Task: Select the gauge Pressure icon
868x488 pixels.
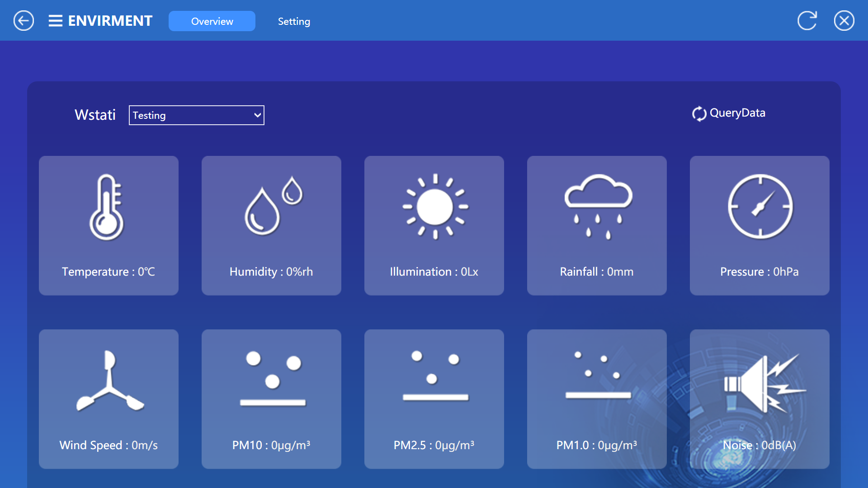Action: click(x=760, y=206)
